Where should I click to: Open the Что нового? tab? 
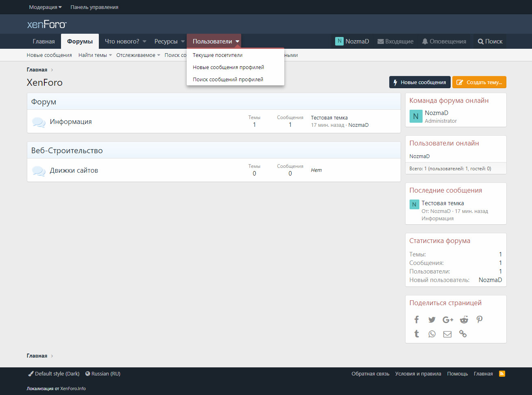122,41
